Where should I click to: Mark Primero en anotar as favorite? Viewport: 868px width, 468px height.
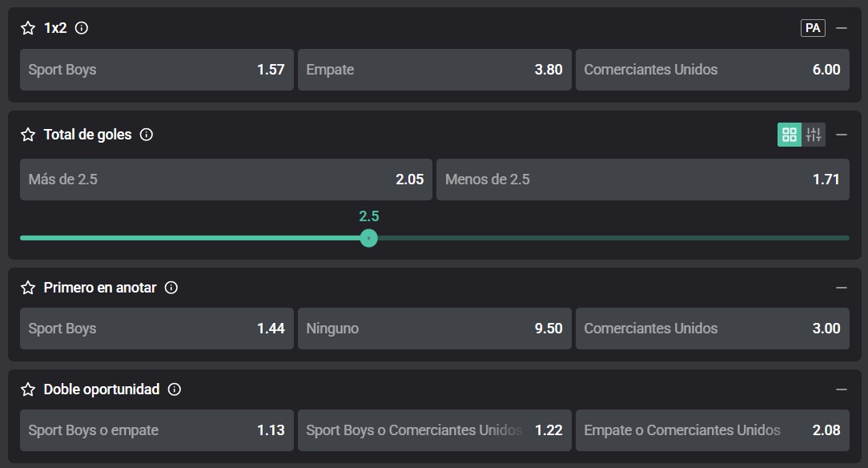point(28,288)
